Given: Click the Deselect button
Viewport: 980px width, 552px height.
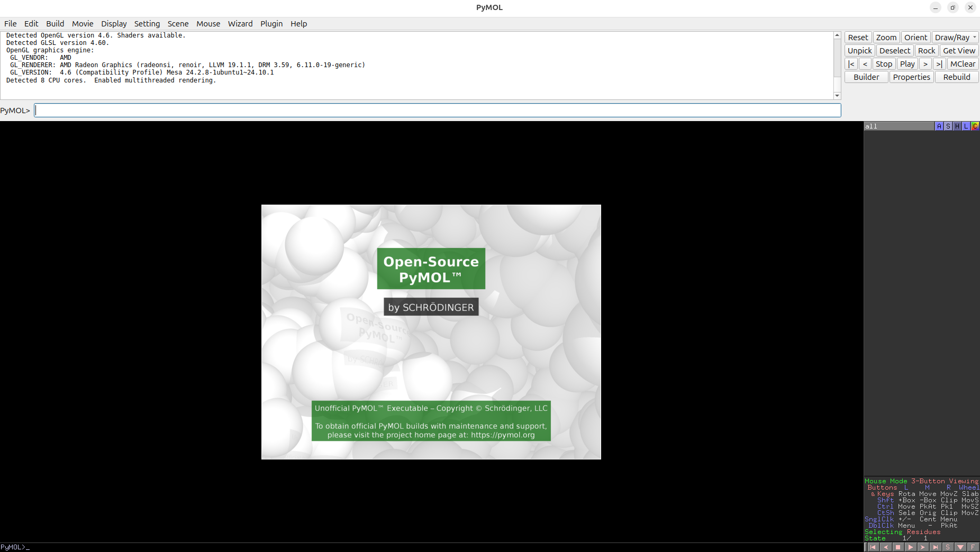Looking at the screenshot, I should coord(895,51).
